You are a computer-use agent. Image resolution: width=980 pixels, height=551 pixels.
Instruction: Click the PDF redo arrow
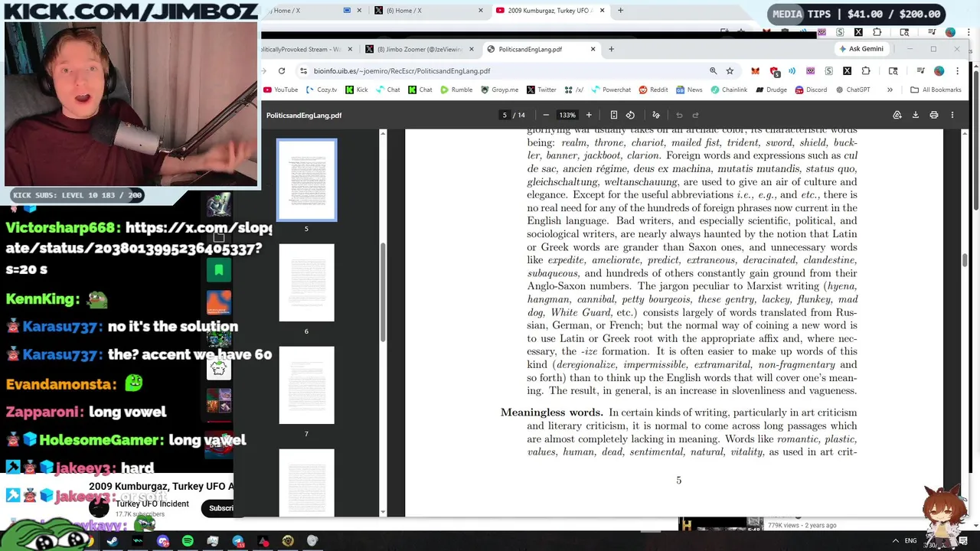coord(695,115)
